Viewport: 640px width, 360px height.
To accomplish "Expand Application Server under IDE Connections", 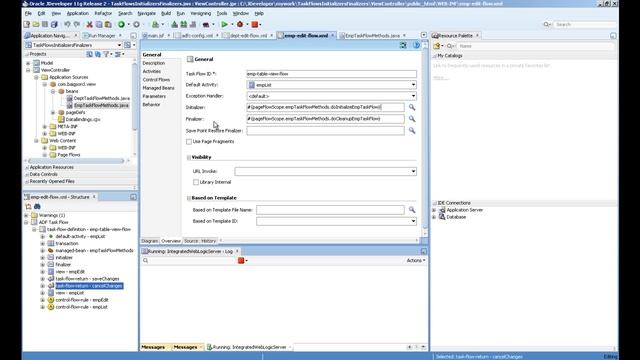I will 434,210.
